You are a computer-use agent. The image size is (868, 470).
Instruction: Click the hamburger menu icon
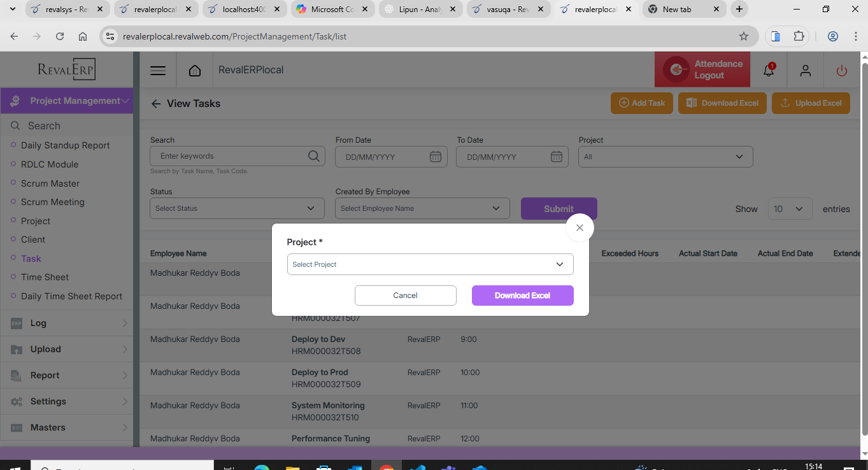coord(158,70)
